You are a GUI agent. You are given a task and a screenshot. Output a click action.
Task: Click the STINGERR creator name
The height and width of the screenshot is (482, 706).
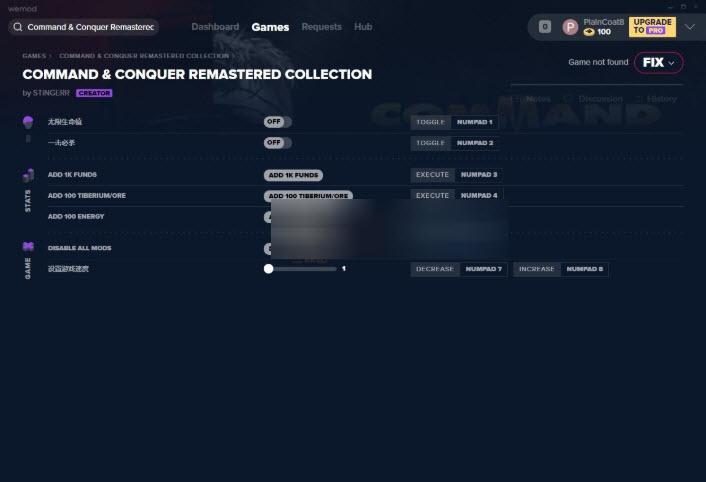[x=51, y=93]
